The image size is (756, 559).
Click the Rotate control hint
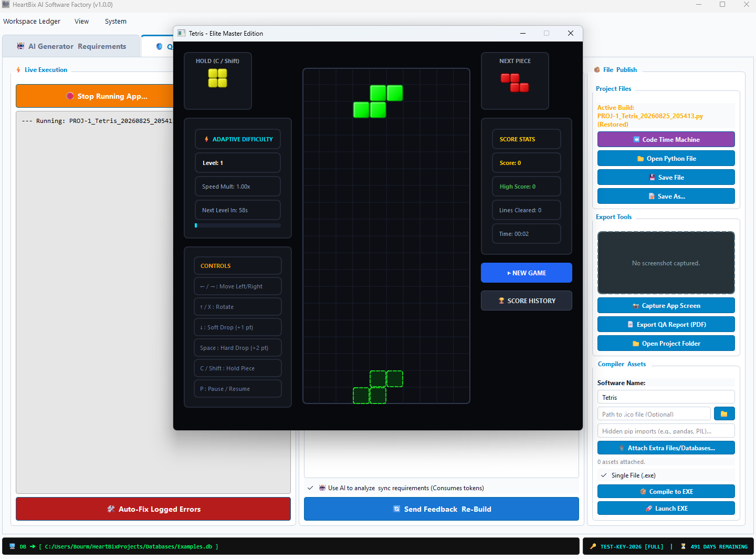[238, 307]
